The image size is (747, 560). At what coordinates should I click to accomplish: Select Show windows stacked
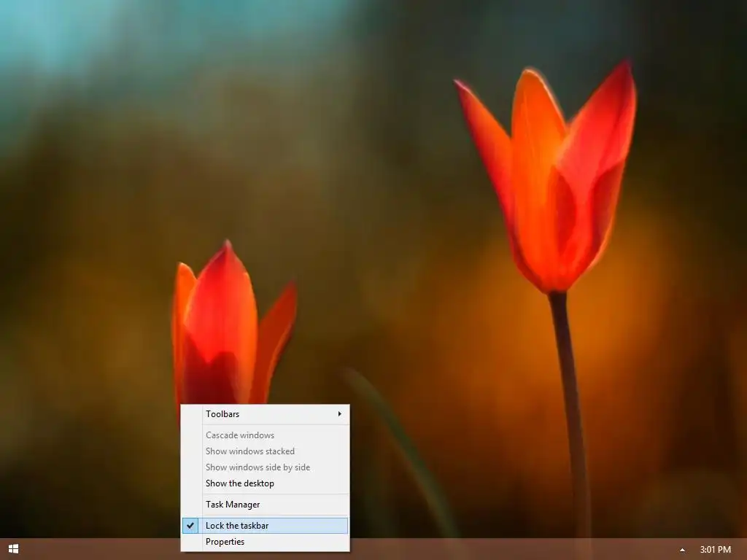pyautogui.click(x=265, y=451)
